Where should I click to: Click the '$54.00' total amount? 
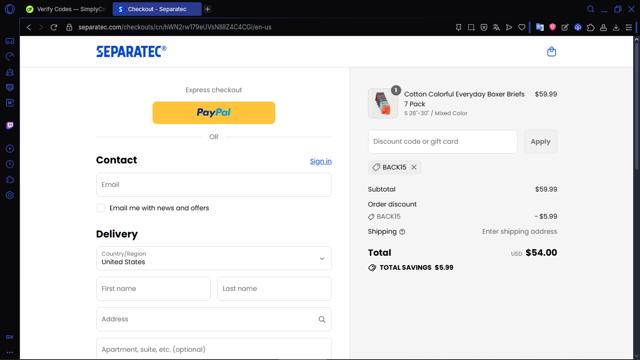pyautogui.click(x=541, y=253)
